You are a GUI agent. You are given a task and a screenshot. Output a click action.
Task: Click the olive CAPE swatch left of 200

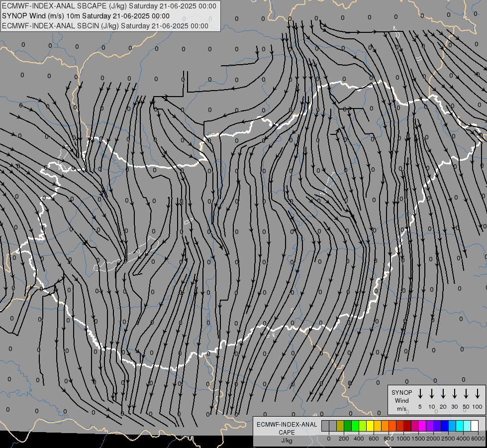click(340, 426)
